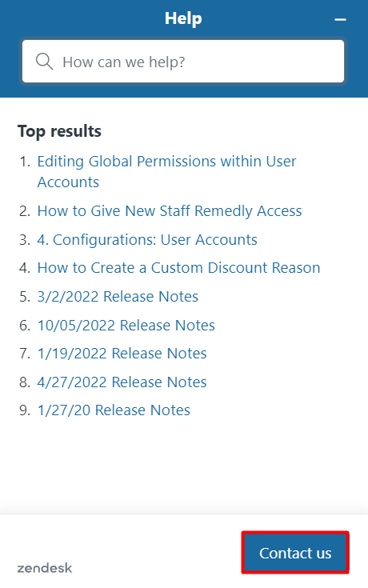Open '4. Configurations: User Accounts' article

click(x=147, y=240)
